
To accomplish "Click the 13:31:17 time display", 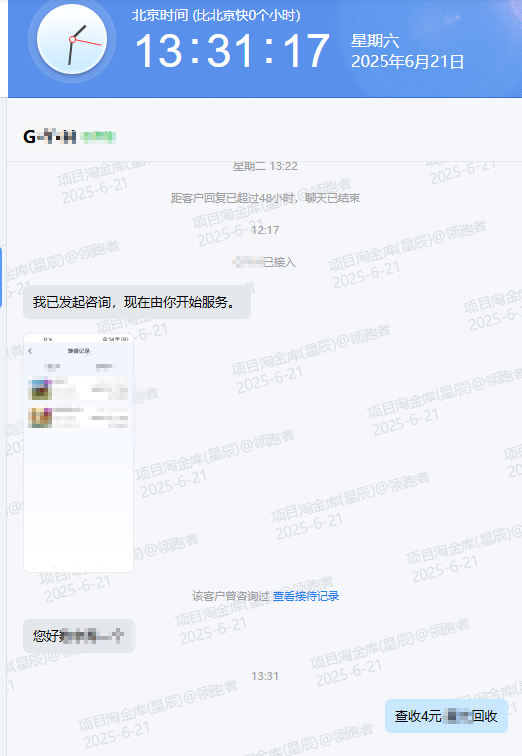I will 232,51.
